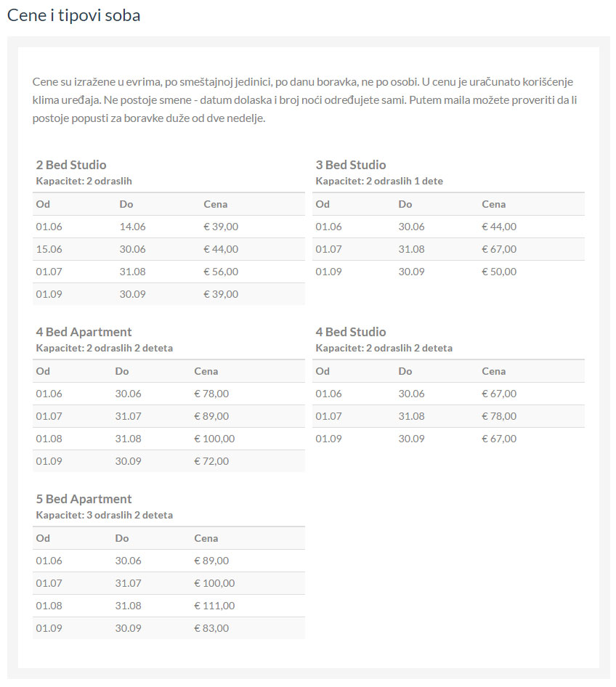Click the 14.06 end date cell
Viewport: 616px width, 687px height.
[x=132, y=227]
